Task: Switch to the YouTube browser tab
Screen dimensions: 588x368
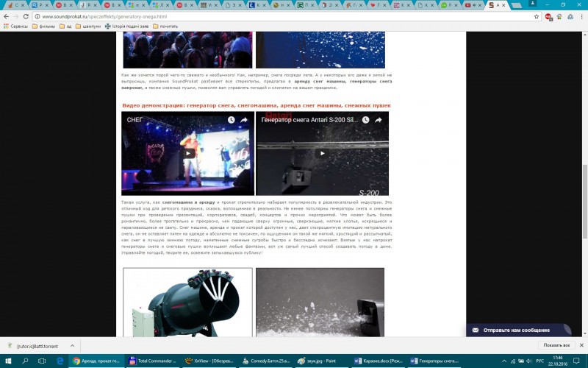Action: (471, 5)
